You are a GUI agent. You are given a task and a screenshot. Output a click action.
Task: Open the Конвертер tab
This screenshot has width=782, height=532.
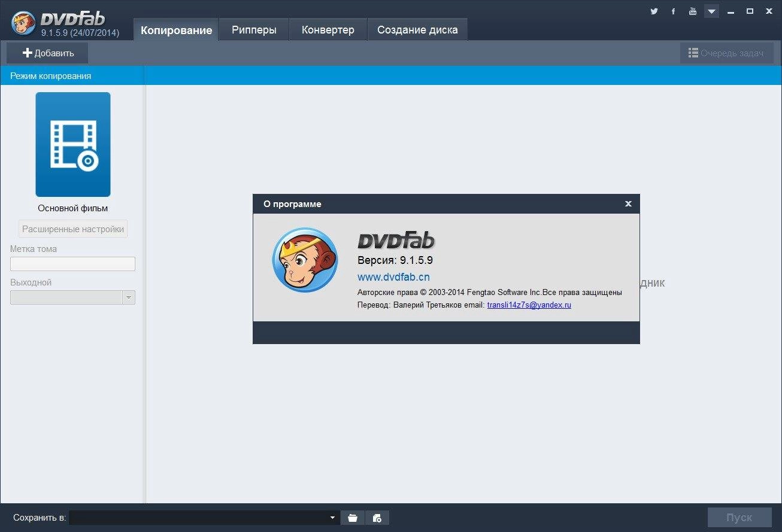pyautogui.click(x=328, y=30)
